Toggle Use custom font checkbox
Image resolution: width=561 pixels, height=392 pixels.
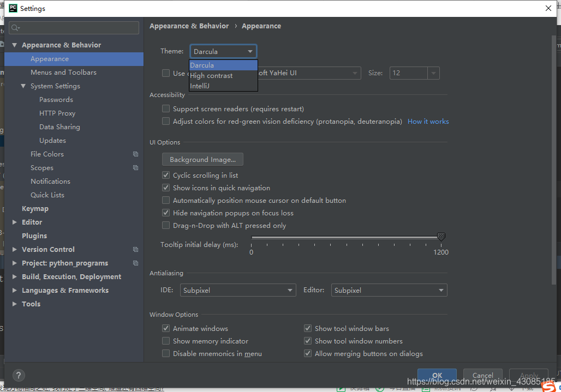166,73
